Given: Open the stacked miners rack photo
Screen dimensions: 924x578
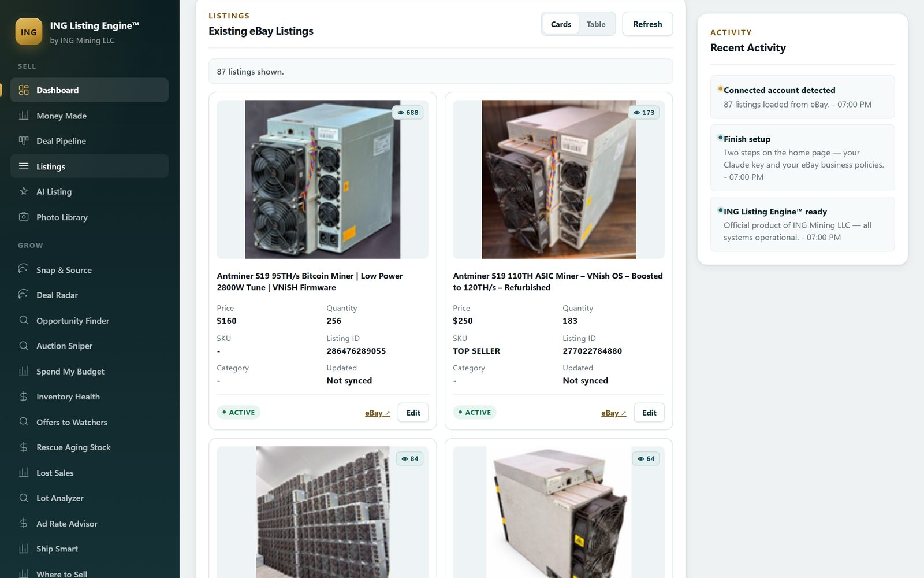Looking at the screenshot, I should pos(322,512).
